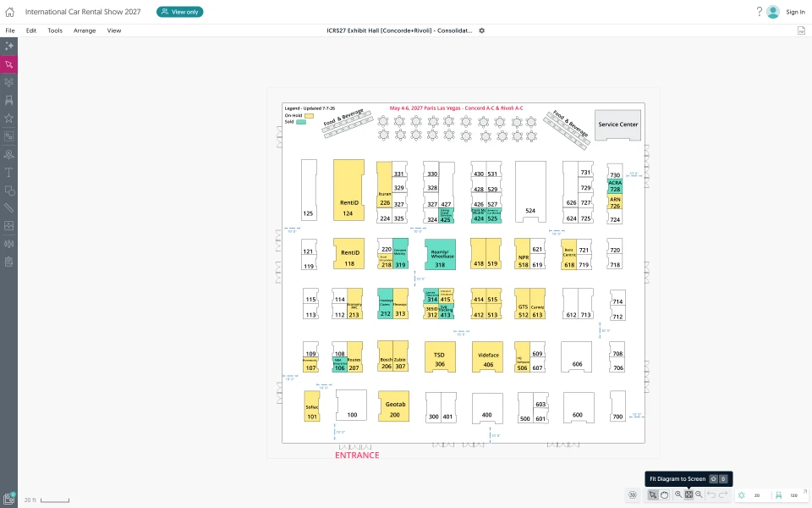The height and width of the screenshot is (508, 812).
Task: Open the View menu
Action: pos(114,30)
